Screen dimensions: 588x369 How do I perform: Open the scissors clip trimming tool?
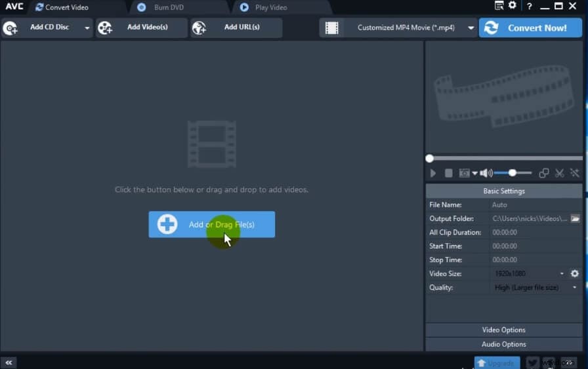tap(560, 173)
